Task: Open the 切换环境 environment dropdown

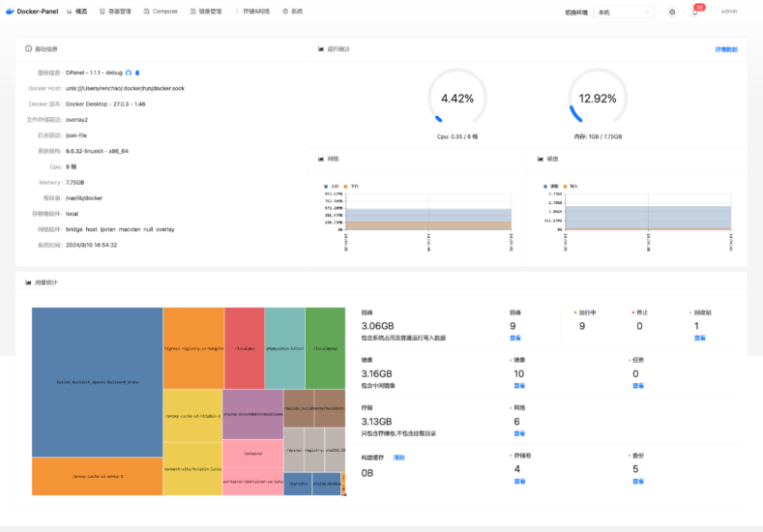Action: point(623,13)
